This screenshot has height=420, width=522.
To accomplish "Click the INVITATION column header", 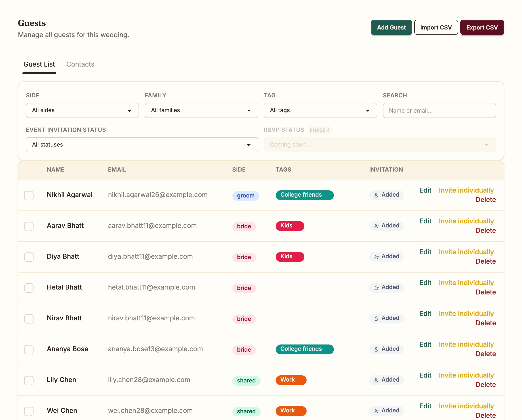I will tap(386, 170).
